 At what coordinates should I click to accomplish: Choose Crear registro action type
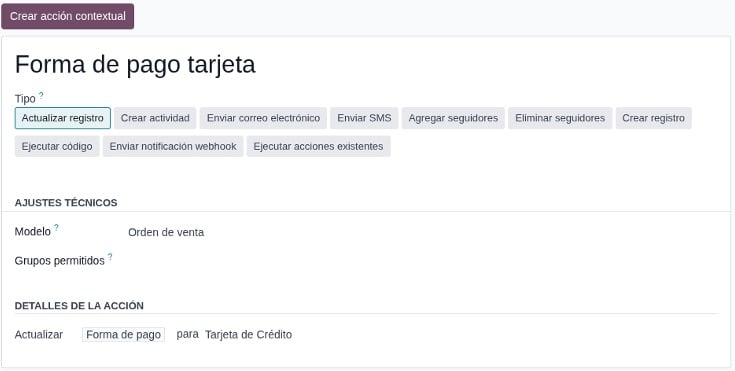pos(653,118)
